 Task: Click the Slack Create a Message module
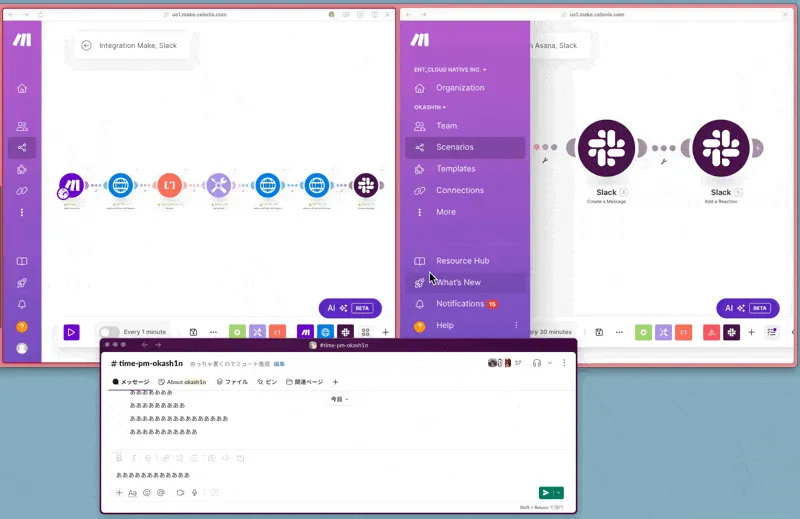606,148
